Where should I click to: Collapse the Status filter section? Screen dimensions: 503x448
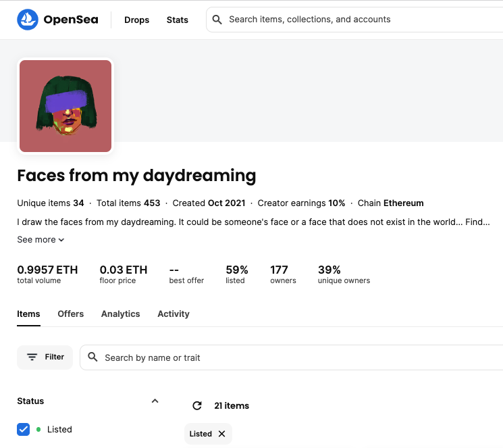pos(155,401)
